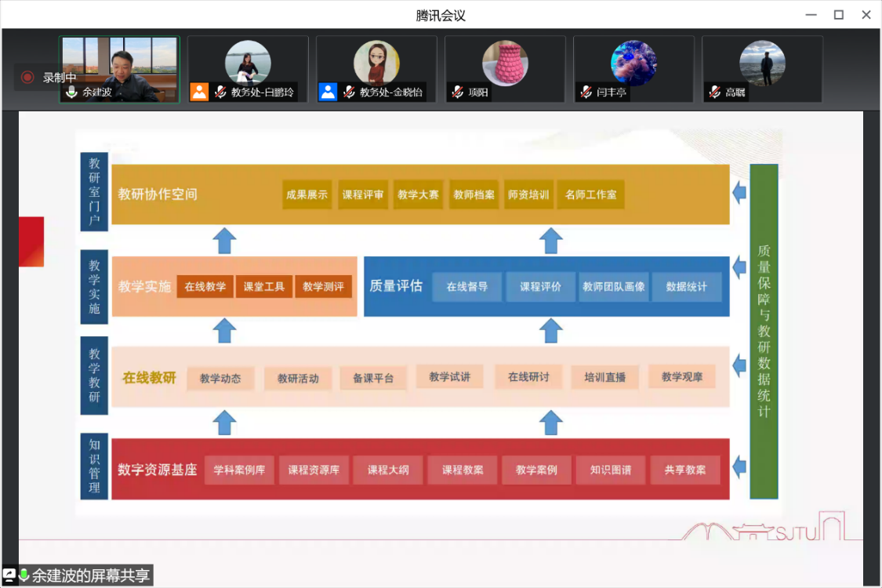Click muted mic icon of 教务处-白鹏玲

(x=221, y=93)
